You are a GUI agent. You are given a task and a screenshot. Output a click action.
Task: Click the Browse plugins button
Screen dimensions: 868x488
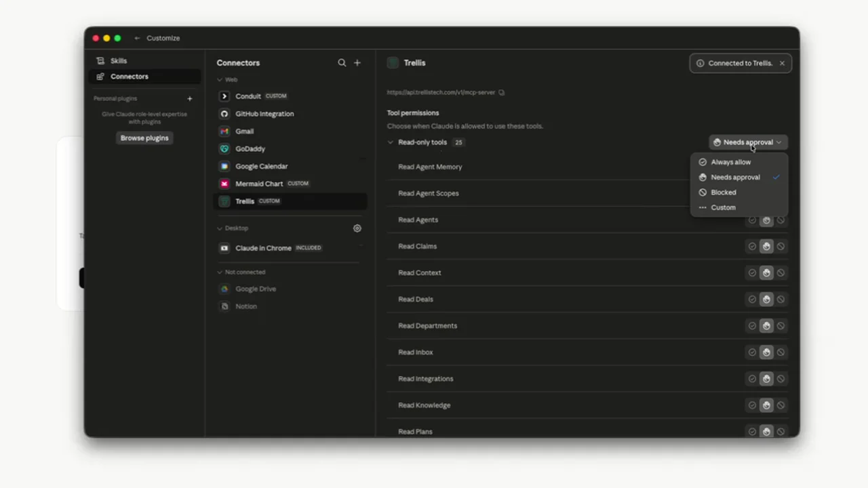pos(144,138)
